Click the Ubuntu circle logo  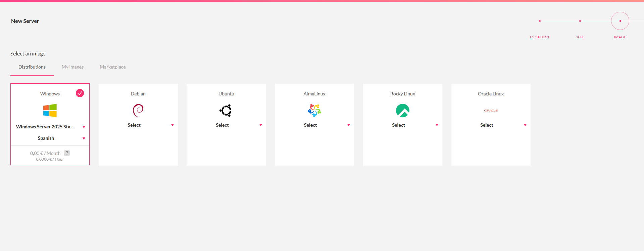[226, 110]
